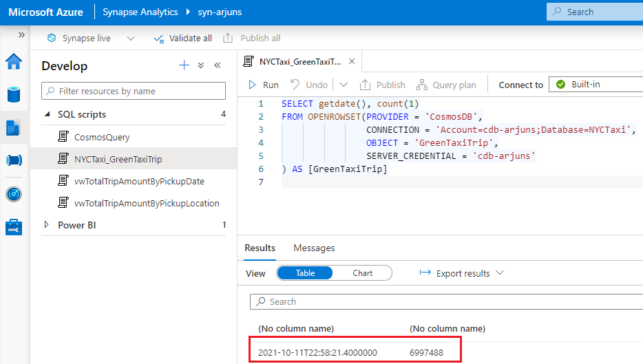
Task: Close the NYCTaxi_GreenTaxiTrip script tab
Action: [352, 61]
